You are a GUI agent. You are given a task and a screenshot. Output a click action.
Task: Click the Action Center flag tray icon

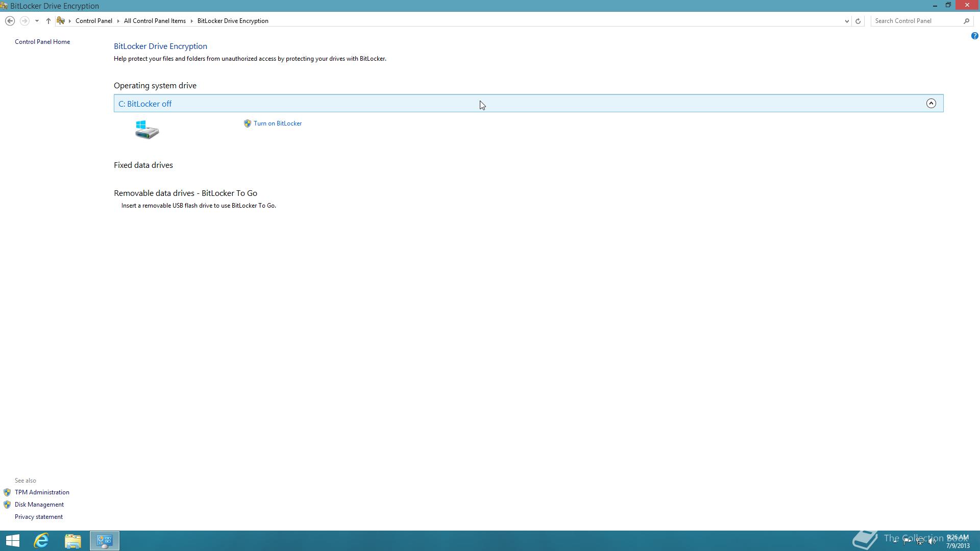[x=908, y=541]
